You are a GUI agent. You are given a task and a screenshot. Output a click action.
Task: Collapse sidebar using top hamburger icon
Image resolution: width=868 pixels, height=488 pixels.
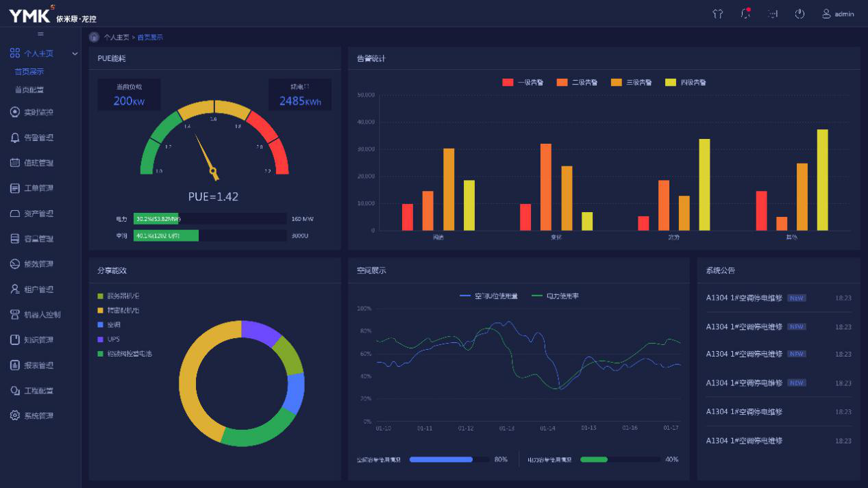point(40,34)
